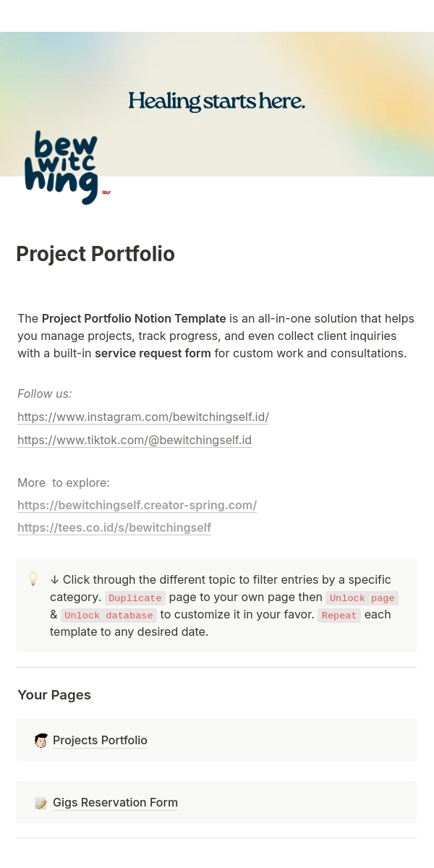Open the Instagram bewitchingself.id link

[143, 417]
